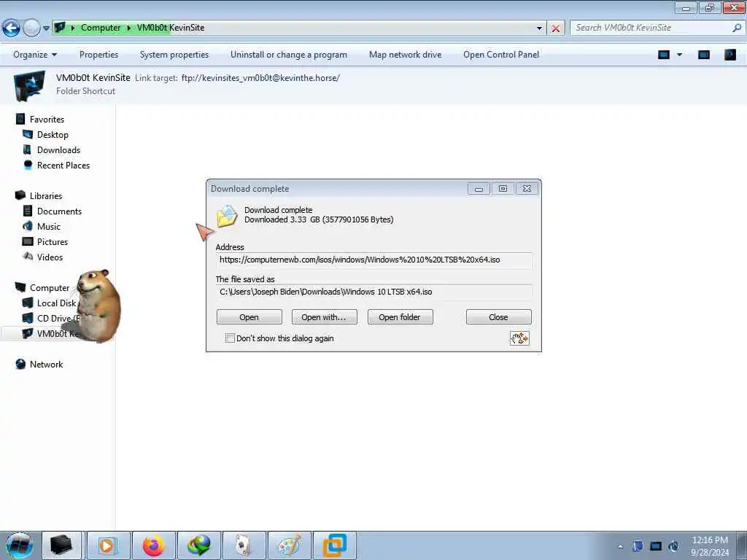
Task: Click the download complete folder icon
Action: pyautogui.click(x=227, y=216)
